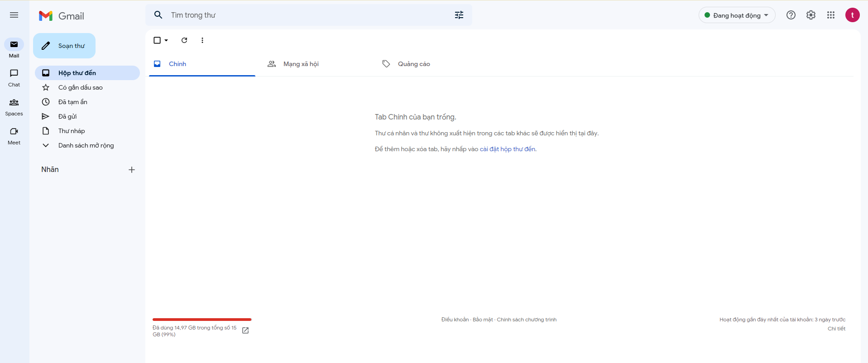This screenshot has height=363, width=868.
Task: Click the create new label plus icon
Action: click(x=132, y=170)
